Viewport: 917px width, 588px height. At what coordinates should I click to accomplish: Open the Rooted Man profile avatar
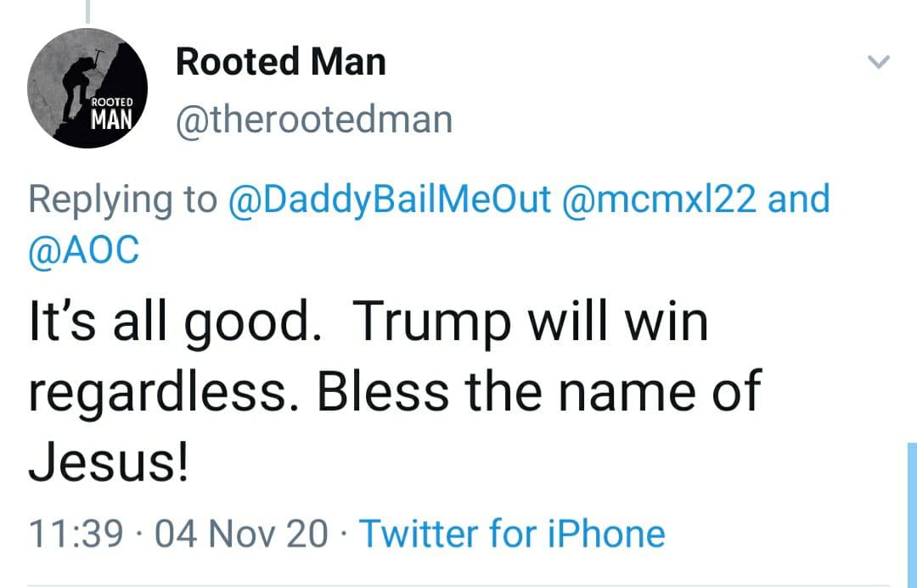[87, 88]
